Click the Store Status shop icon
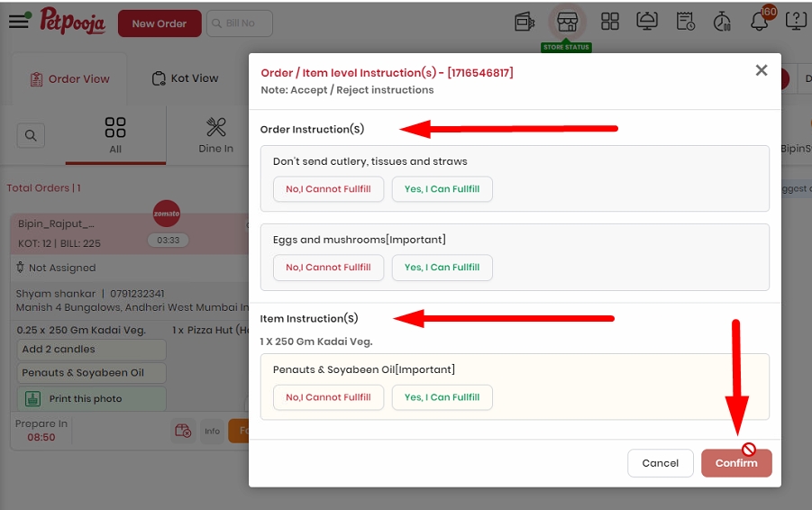Screen dimensions: 812x510 567,23
